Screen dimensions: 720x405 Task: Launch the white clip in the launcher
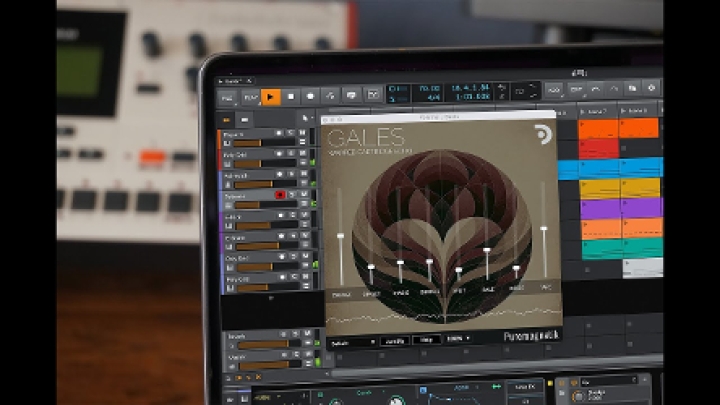(x=642, y=268)
